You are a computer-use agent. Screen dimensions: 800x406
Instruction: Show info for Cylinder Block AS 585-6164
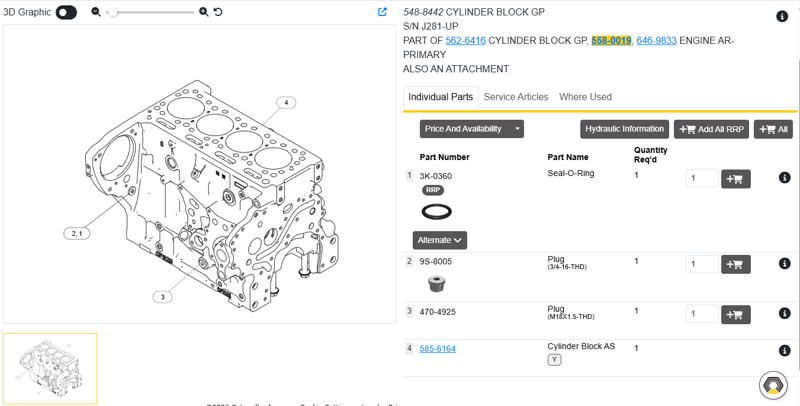784,351
